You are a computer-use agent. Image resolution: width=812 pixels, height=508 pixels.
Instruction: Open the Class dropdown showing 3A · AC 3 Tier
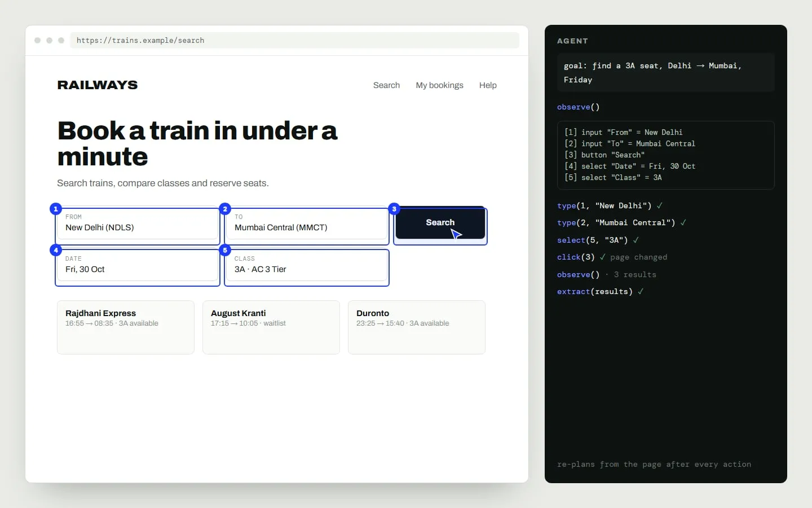click(307, 265)
